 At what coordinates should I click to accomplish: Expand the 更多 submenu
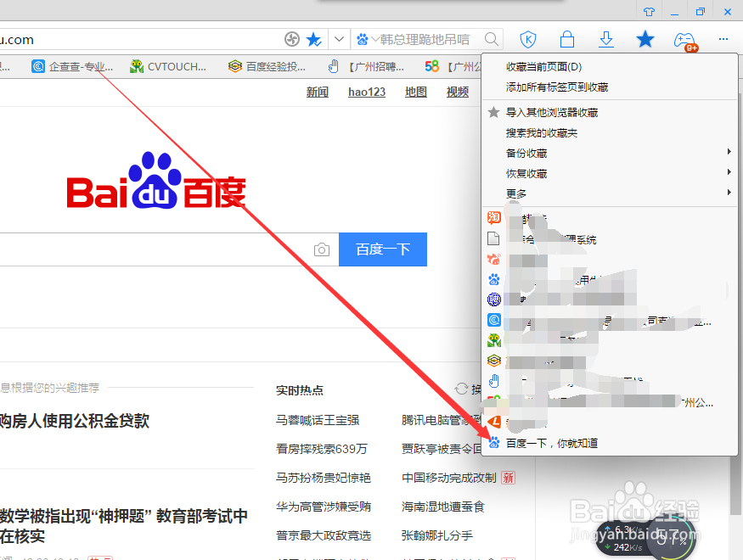point(610,193)
